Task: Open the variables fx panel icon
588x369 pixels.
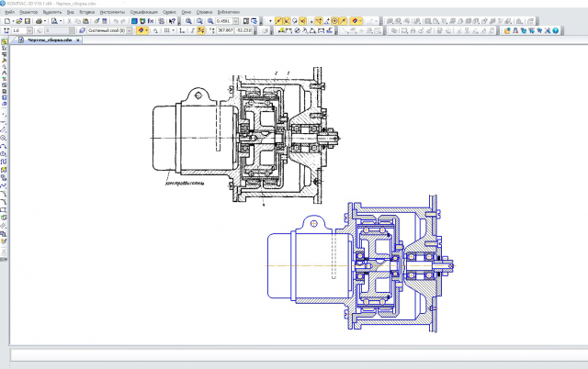Action: (x=151, y=21)
